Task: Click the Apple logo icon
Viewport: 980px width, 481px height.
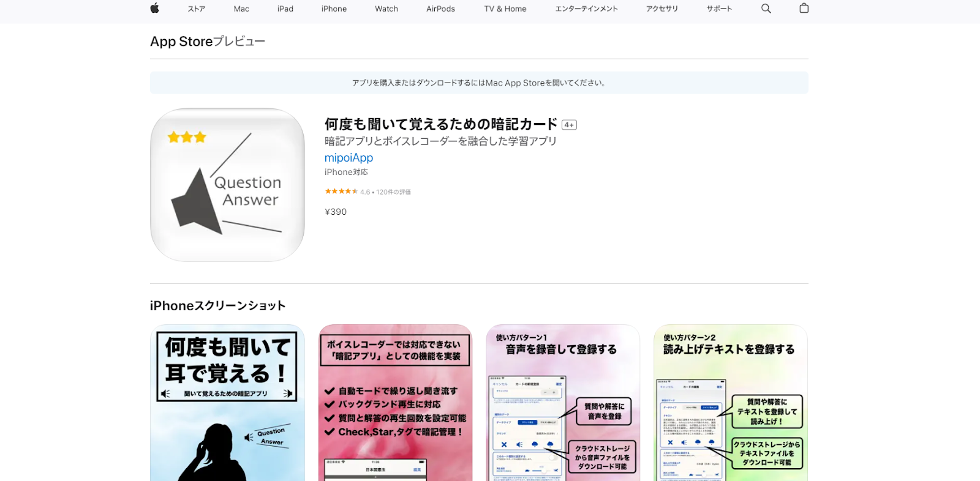Action: coord(154,8)
